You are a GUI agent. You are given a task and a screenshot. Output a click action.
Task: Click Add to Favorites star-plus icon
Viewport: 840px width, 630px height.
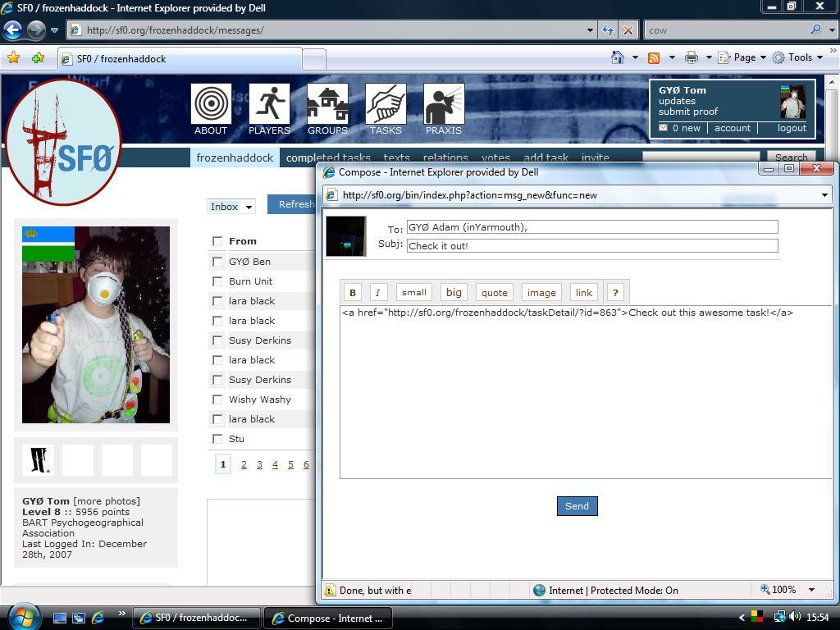pyautogui.click(x=38, y=57)
